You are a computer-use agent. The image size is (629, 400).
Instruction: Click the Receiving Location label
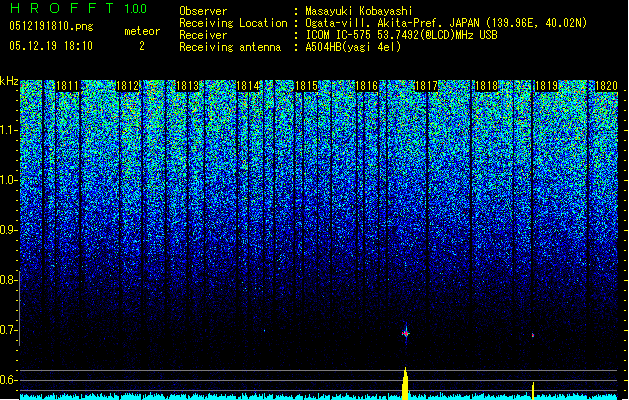tap(233, 23)
